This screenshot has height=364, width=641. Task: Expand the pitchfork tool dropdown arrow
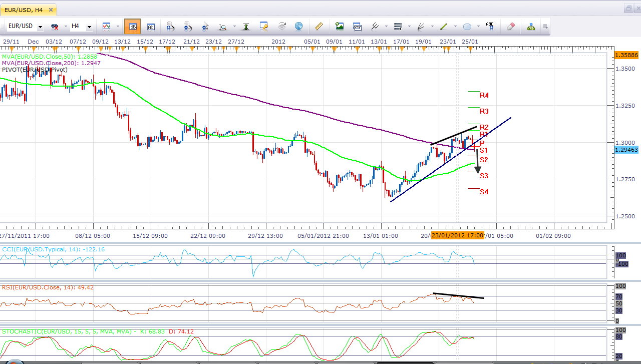pyautogui.click(x=385, y=27)
